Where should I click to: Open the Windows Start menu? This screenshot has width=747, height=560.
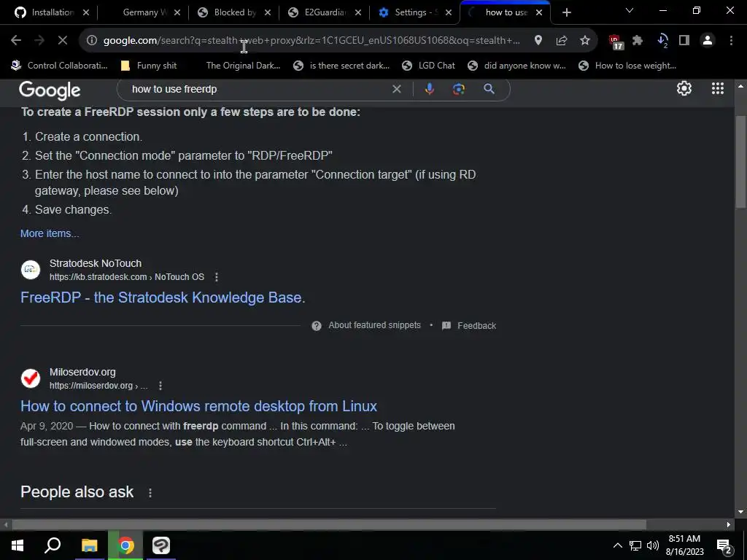coord(18,545)
